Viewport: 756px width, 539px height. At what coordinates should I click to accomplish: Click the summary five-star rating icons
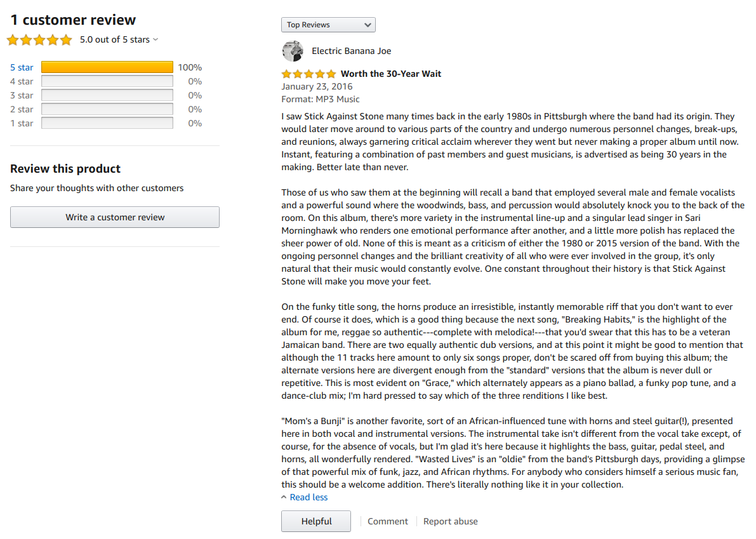tap(39, 40)
